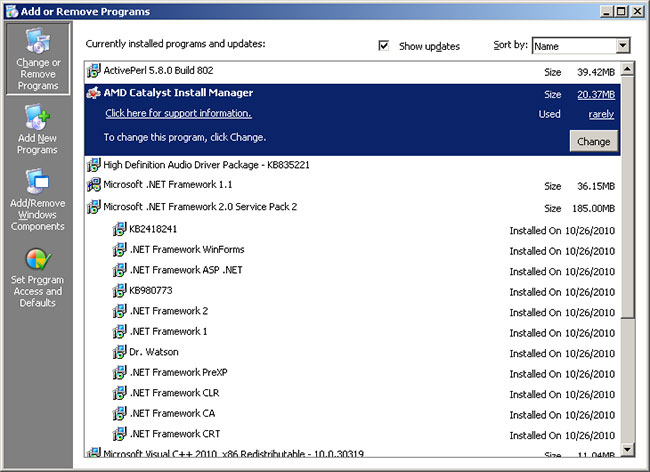The width and height of the screenshot is (650, 472).
Task: Select High Definition Audio Driver Package - KB835221
Action: 352,165
